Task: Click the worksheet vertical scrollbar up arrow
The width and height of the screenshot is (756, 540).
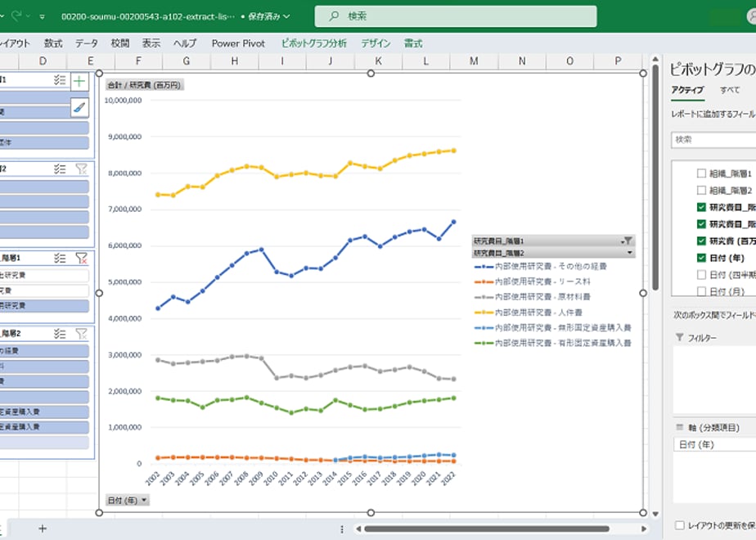Action: (655, 59)
